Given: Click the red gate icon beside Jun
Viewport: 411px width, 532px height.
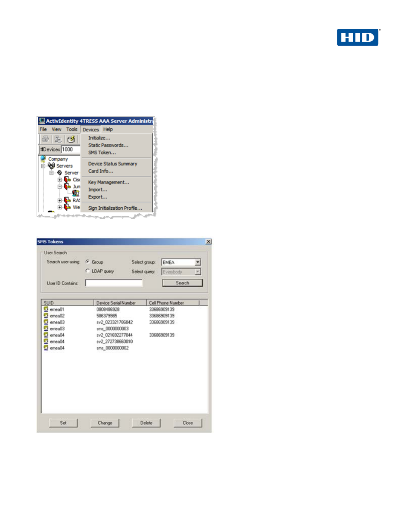Looking at the screenshot, I should (67, 187).
